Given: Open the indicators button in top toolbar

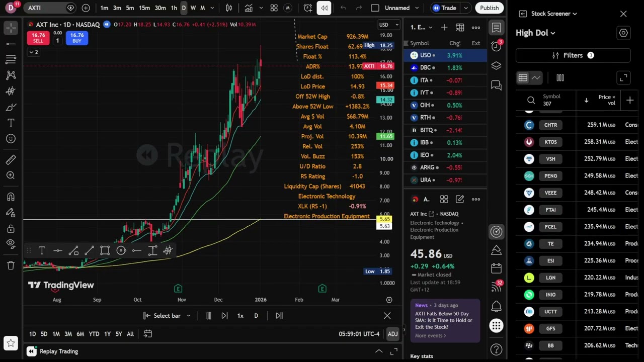Looking at the screenshot, I should [x=249, y=8].
